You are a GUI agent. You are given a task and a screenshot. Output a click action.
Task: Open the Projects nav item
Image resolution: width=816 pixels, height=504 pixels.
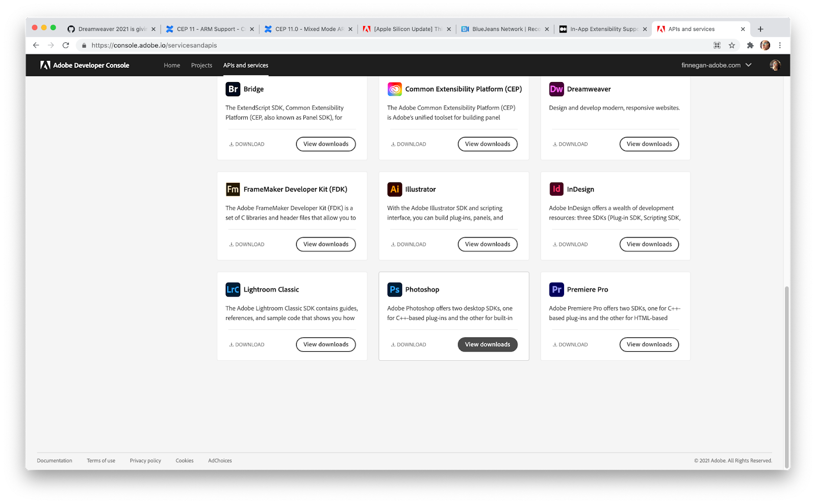(201, 65)
